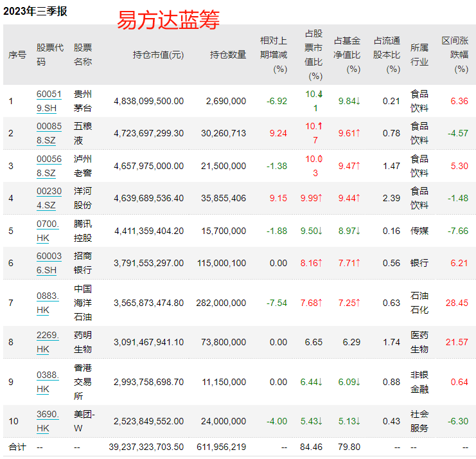Click the total ratio 84.46

(311, 447)
